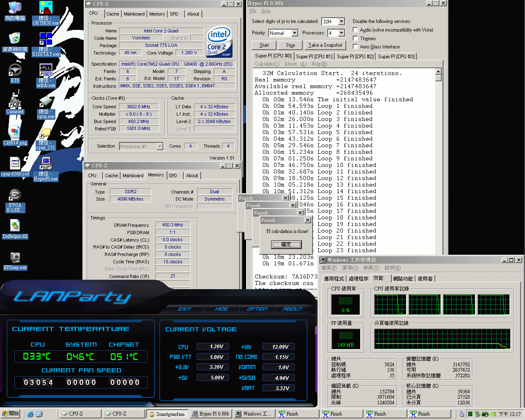The width and height of the screenshot is (525, 420).
Task: Open the Camera4 desktop icon
Action: (15, 105)
